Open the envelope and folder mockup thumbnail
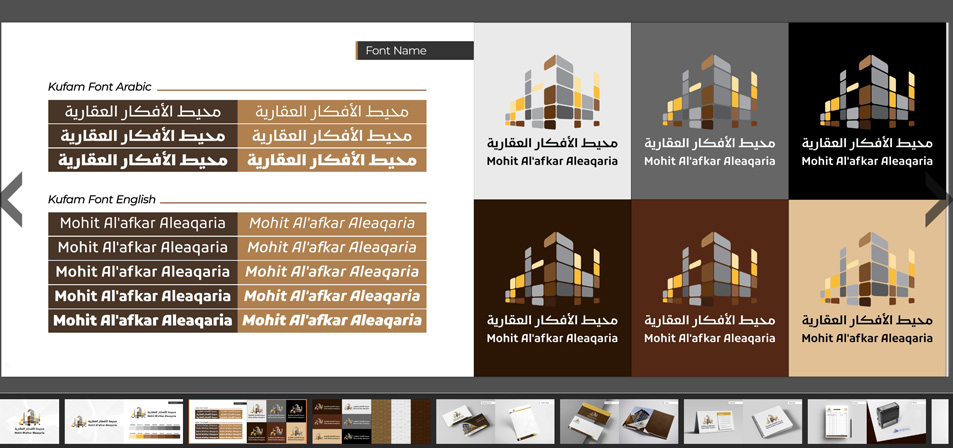This screenshot has width=953, height=448. point(619,421)
